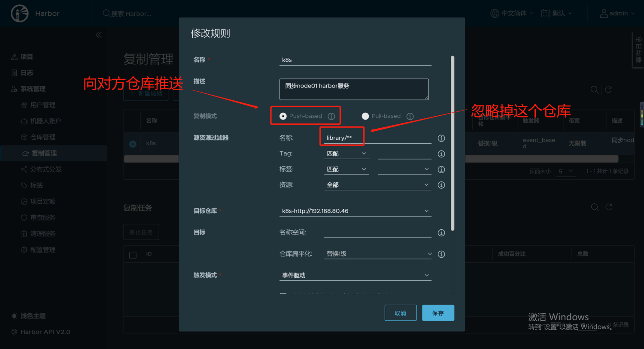
Task: Click the dialog's vertical scrollbar
Action: [453, 143]
